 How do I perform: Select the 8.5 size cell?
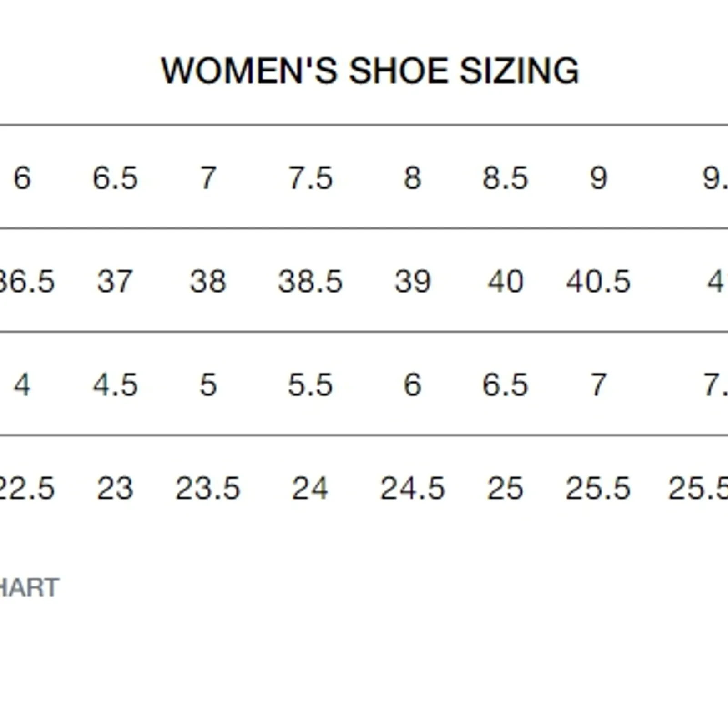coord(505,177)
